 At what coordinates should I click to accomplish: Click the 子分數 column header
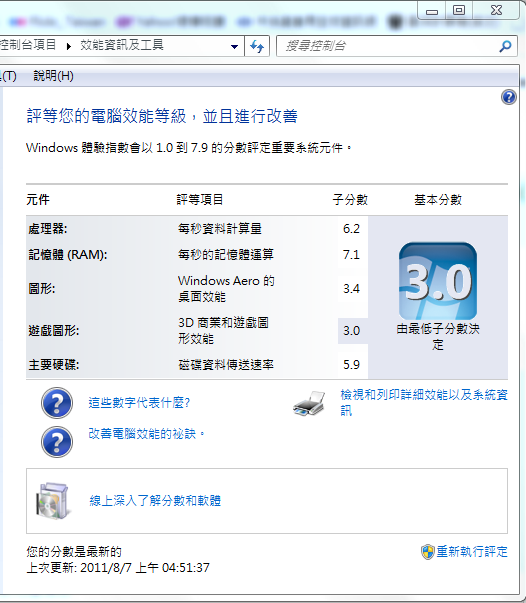point(350,200)
